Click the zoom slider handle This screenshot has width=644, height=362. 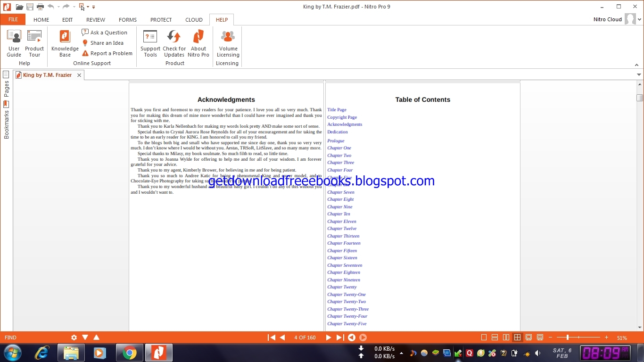[x=568, y=337]
